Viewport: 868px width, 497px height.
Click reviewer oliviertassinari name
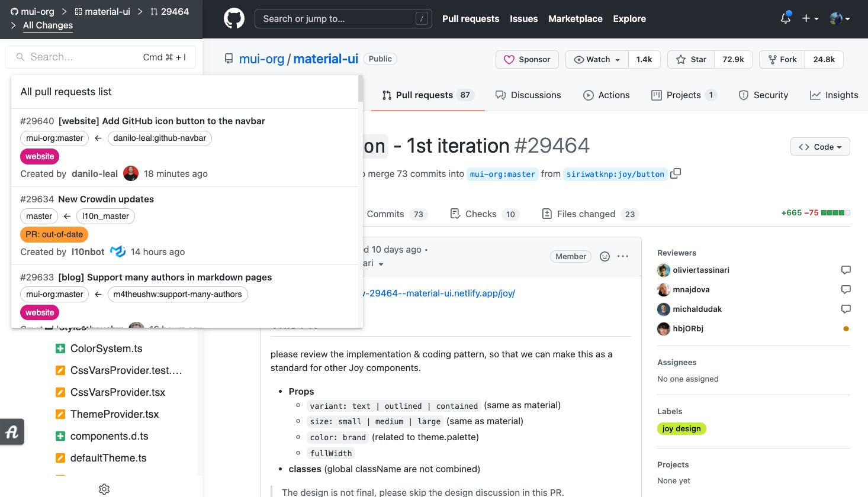[x=701, y=270]
